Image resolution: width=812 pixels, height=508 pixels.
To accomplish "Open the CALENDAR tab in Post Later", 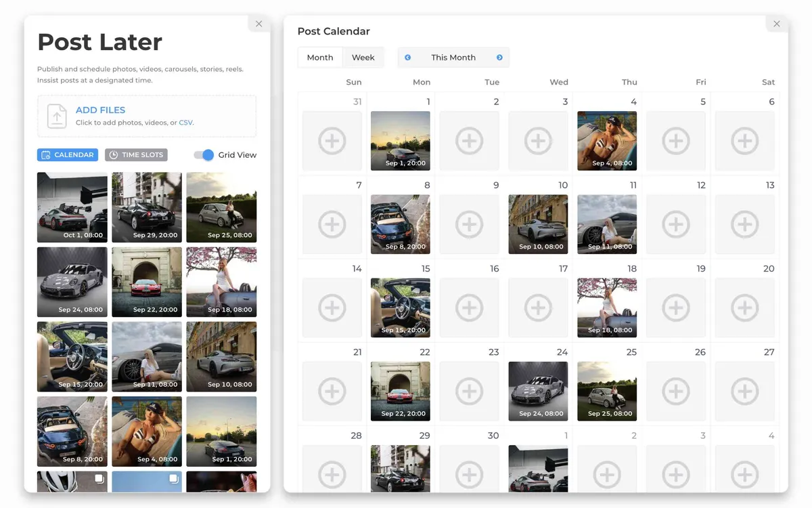I will (x=68, y=155).
